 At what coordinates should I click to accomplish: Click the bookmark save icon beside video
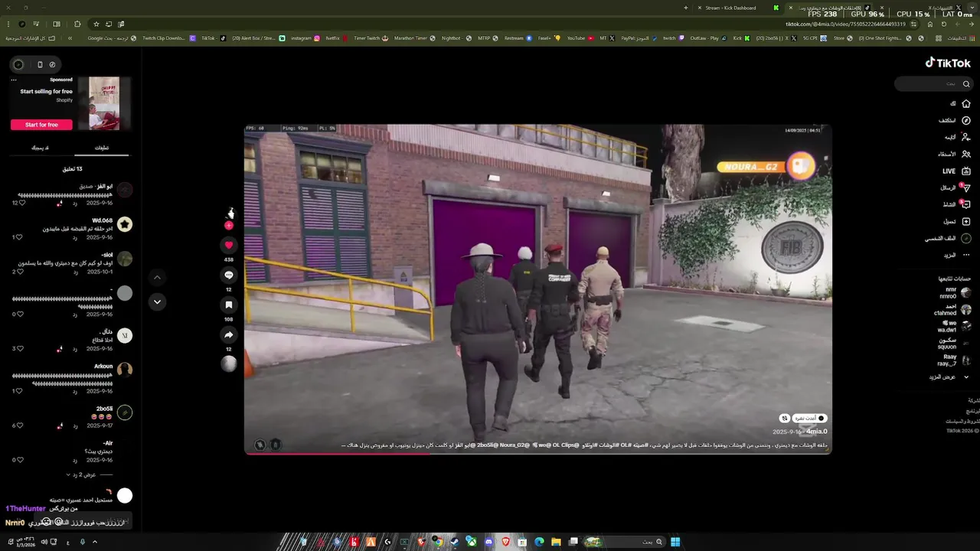pyautogui.click(x=228, y=305)
